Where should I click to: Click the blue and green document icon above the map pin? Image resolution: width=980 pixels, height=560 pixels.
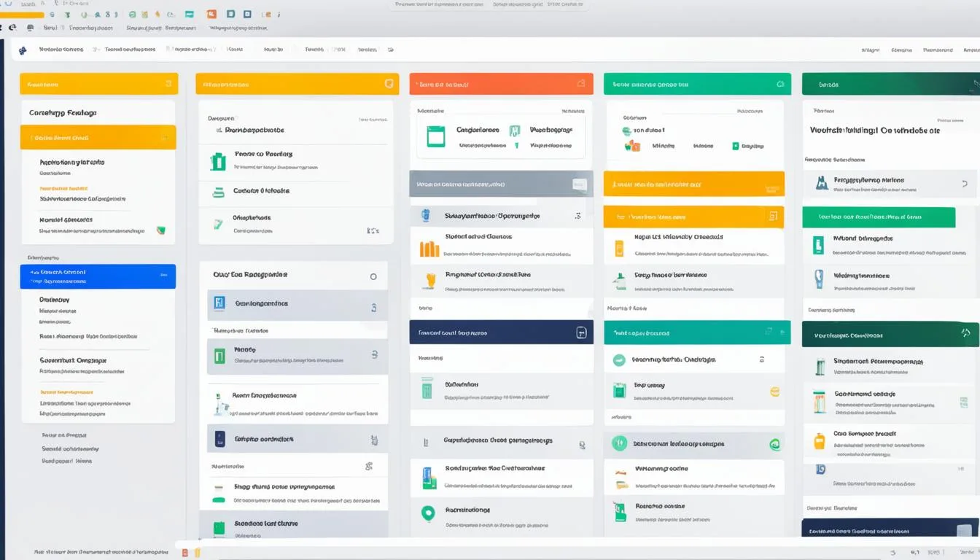429,478
